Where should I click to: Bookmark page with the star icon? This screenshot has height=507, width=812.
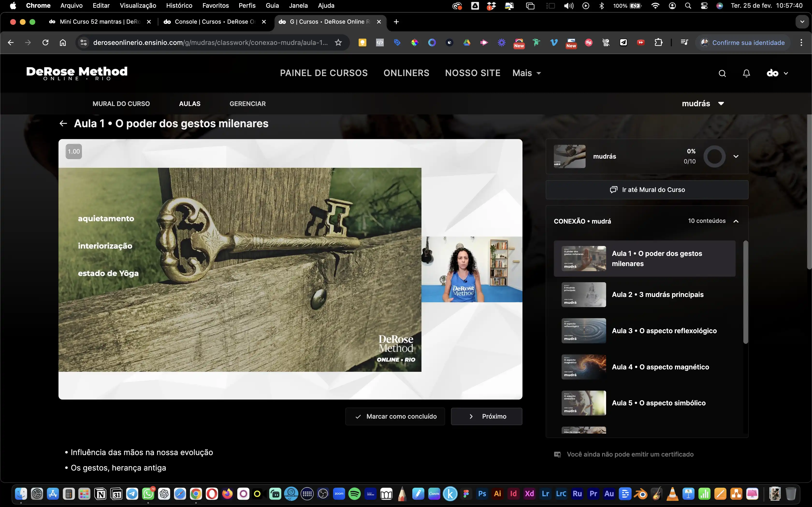tap(338, 42)
